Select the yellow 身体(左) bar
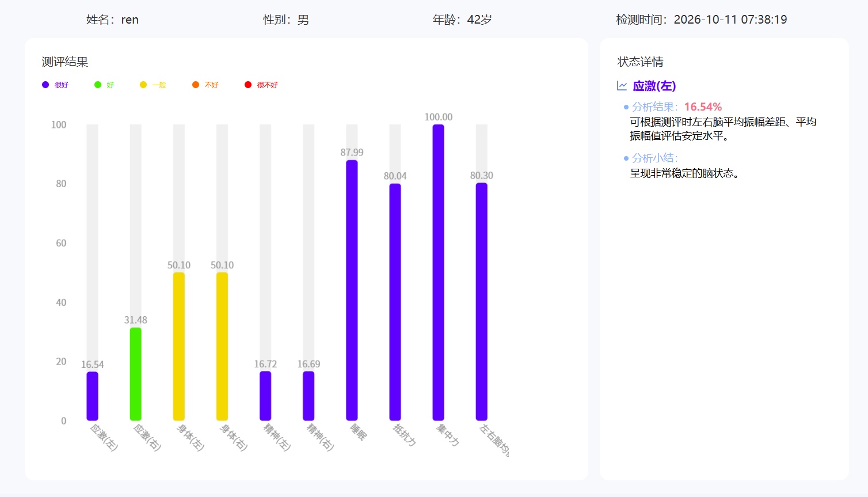Viewport: 868px width, 497px height. 179,346
